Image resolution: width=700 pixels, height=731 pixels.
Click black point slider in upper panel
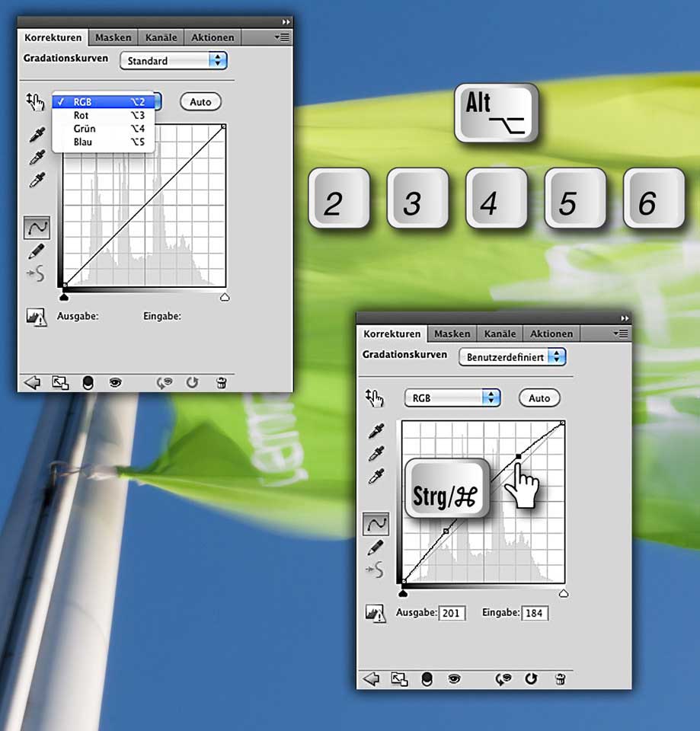click(x=64, y=297)
